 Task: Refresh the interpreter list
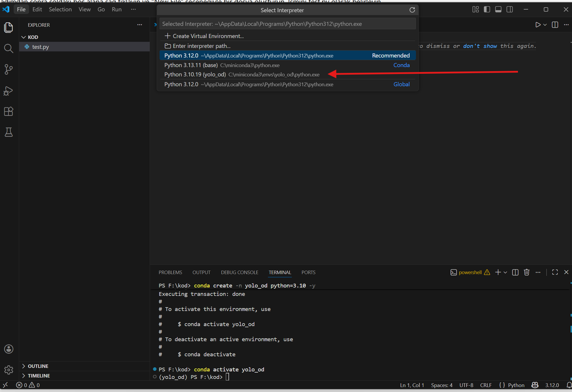[x=412, y=10]
